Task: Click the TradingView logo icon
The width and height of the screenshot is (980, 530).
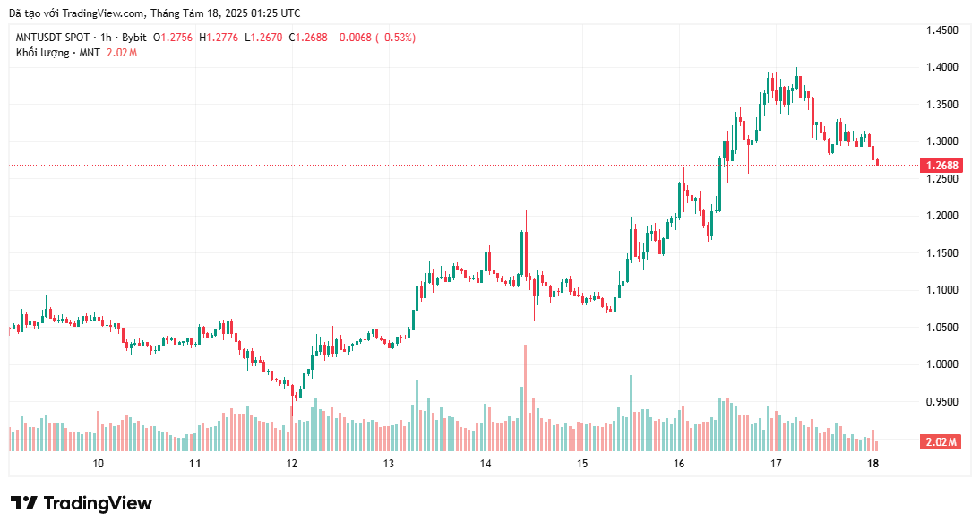Action: 24,503
